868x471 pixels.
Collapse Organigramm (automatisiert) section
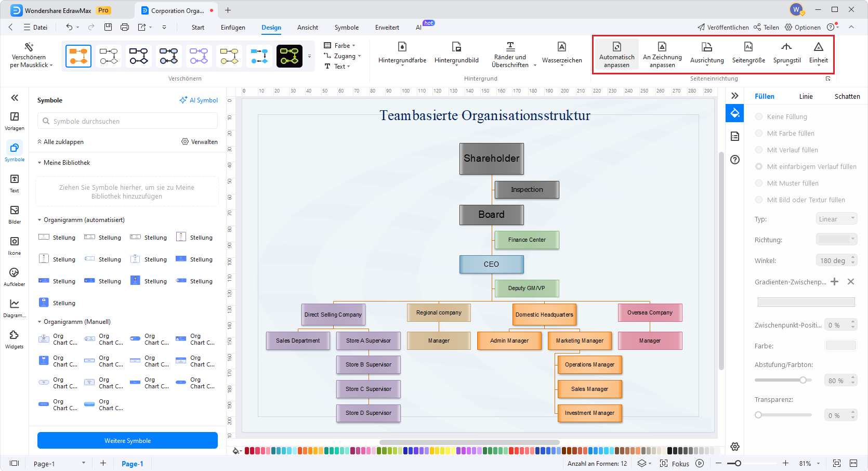click(x=40, y=220)
